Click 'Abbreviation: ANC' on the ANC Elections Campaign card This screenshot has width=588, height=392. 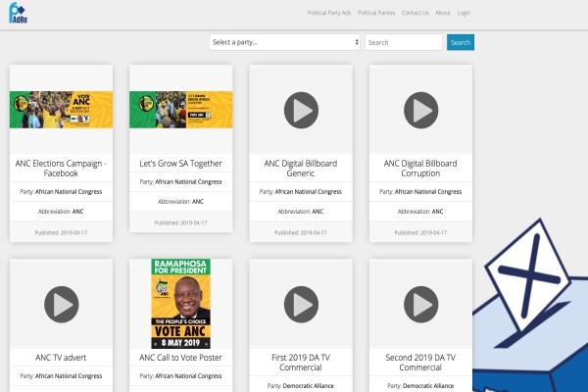point(61,212)
